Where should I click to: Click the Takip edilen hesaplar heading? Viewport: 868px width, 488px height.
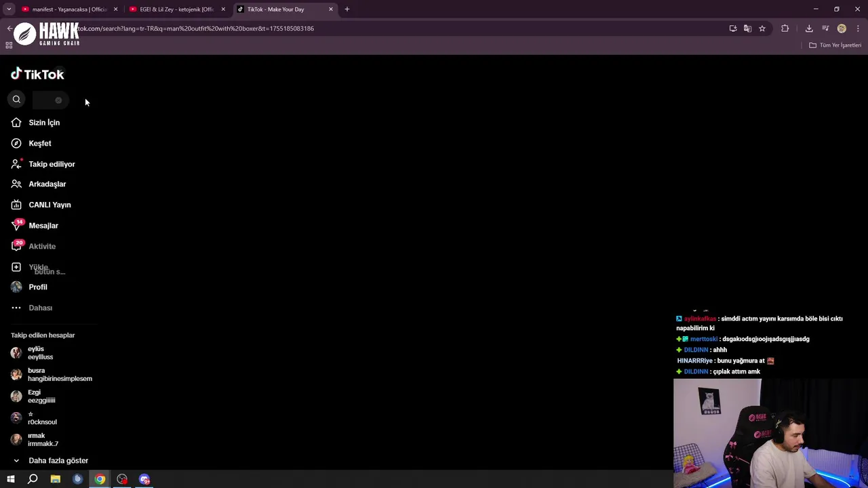pos(43,335)
